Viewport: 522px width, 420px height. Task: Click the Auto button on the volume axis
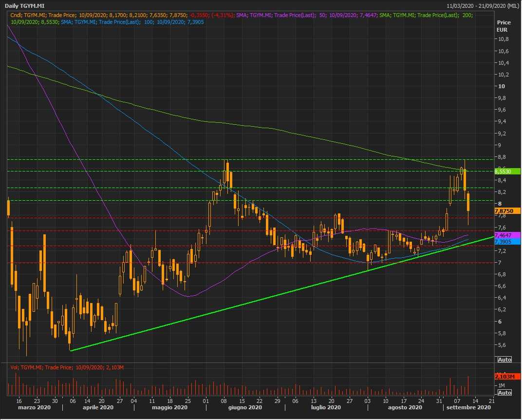[504, 393]
